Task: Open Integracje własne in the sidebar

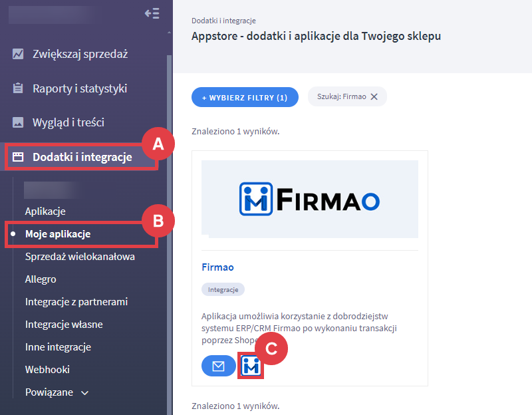Action: tap(64, 325)
